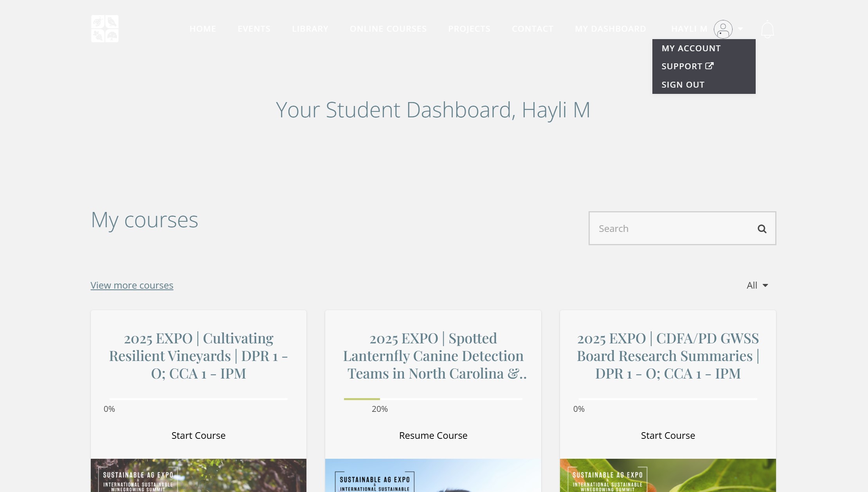Screen dimensions: 868x492
Task: Click the View more courses link
Action: [x=132, y=286]
